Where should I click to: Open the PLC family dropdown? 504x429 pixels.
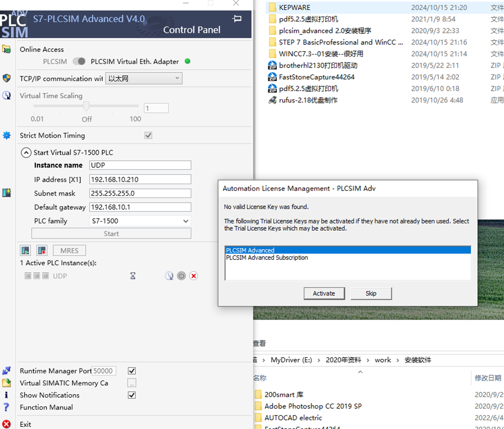[x=140, y=221]
